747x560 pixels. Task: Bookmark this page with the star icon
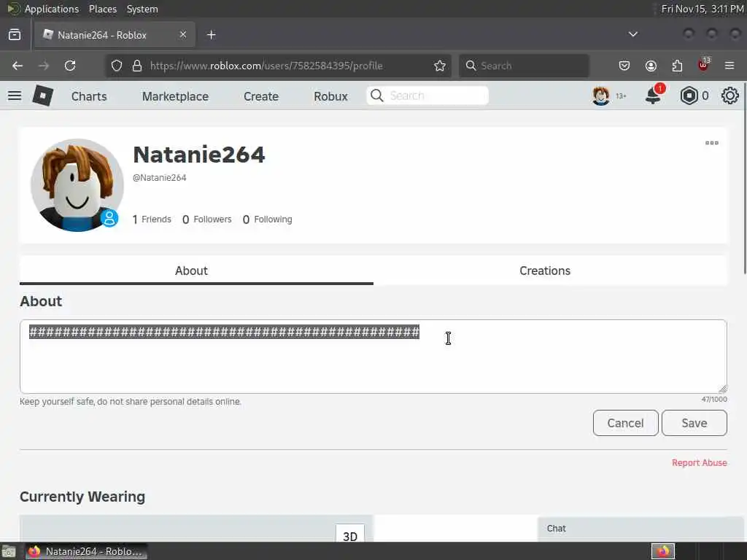click(x=440, y=66)
